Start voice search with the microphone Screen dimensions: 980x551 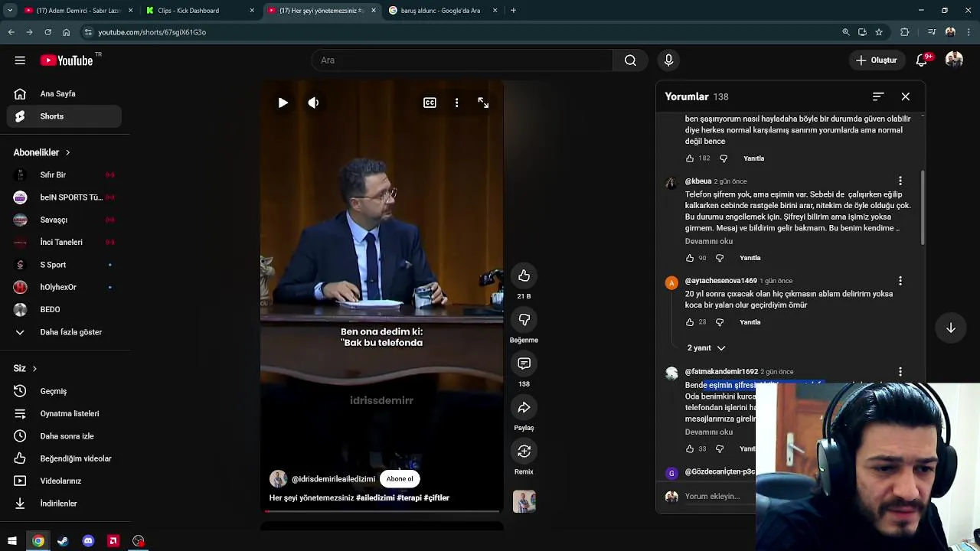[668, 60]
